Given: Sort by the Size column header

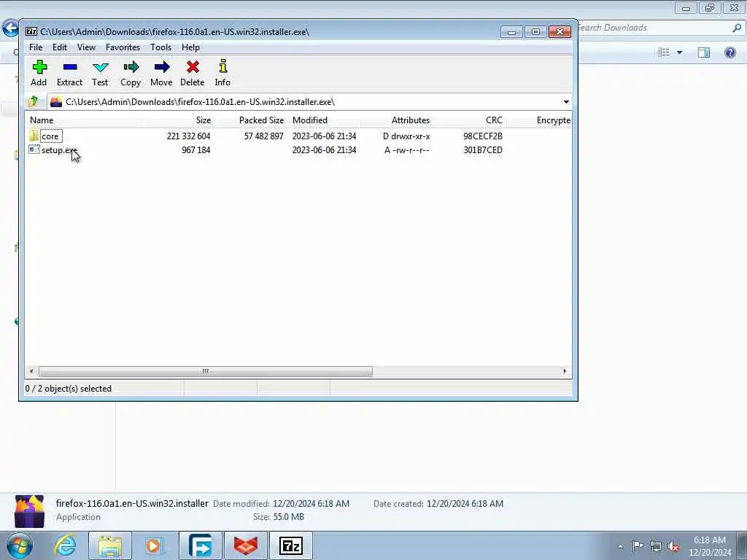Looking at the screenshot, I should coord(178,120).
